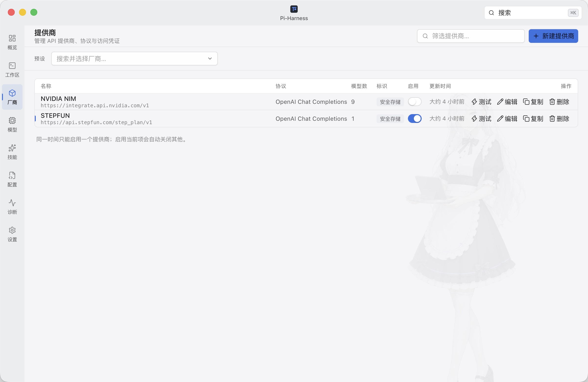Test the NVIDIA NIM provider connection
588x382 pixels.
[x=481, y=102]
